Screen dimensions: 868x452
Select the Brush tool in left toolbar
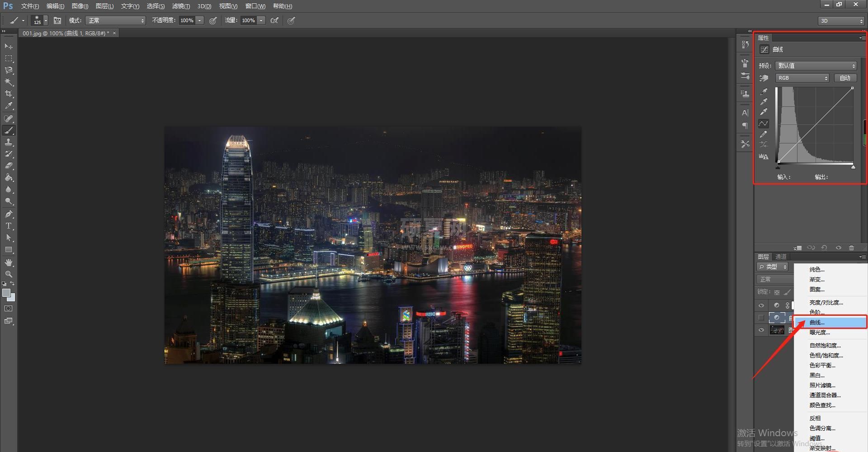point(9,130)
